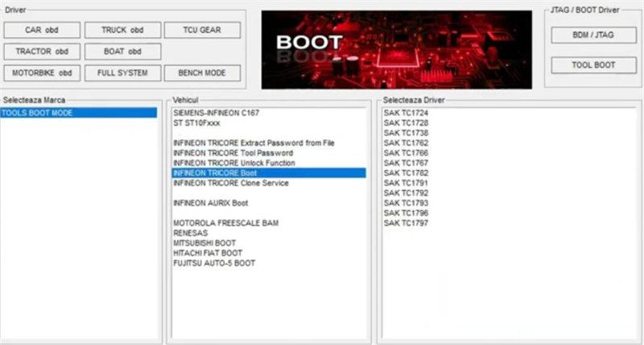The height and width of the screenshot is (345, 644).
Task: Select the SAK TC1767 driver entry
Action: click(406, 163)
